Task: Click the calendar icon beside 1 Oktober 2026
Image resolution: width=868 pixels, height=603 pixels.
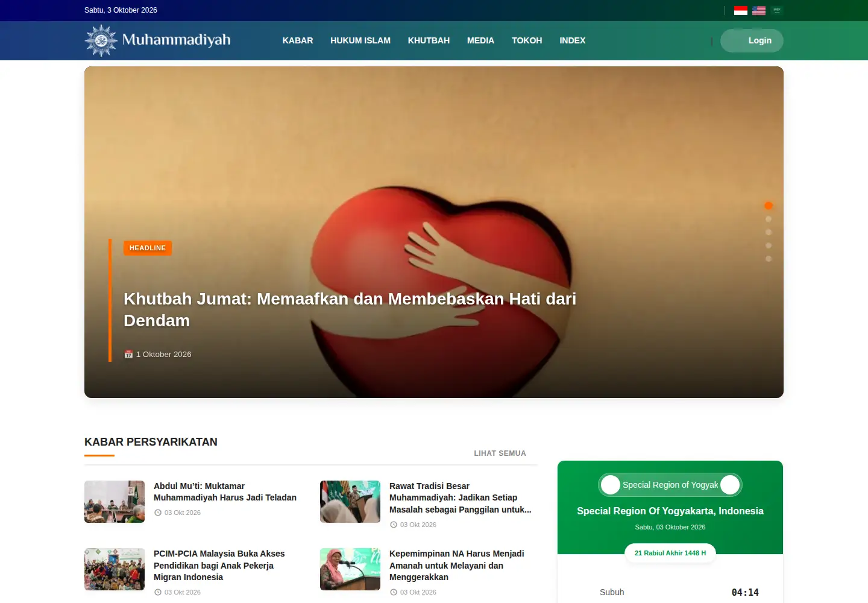Action: point(128,354)
